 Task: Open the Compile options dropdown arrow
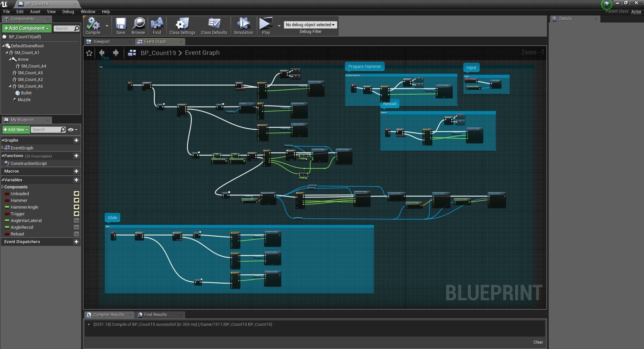click(107, 26)
